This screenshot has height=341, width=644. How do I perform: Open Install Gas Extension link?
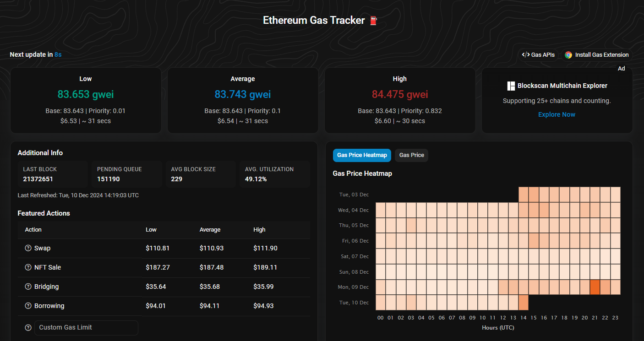(x=597, y=55)
